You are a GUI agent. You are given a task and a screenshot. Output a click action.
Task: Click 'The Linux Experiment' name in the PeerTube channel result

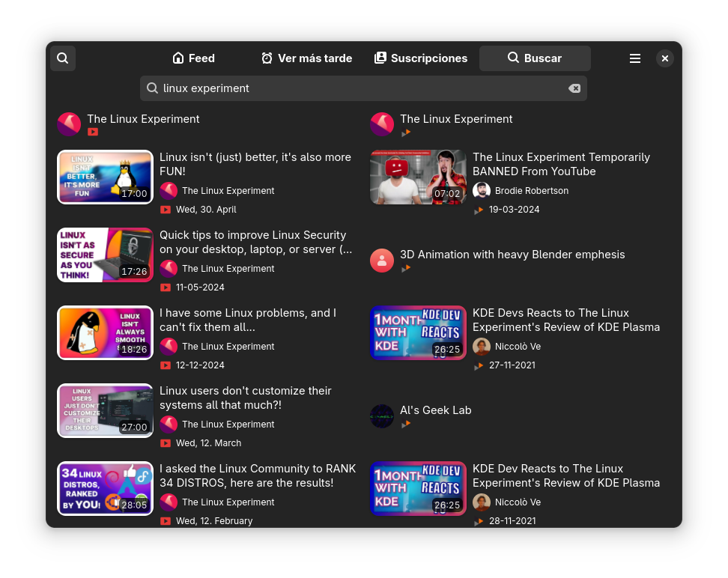[456, 119]
